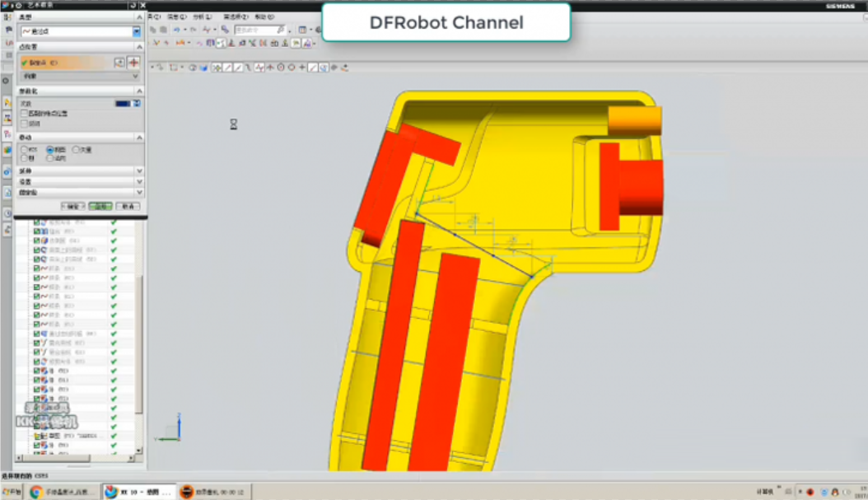This screenshot has width=868, height=500.
Task: Click the Part Navigator vertical scrollbar thumb
Action: (x=139, y=343)
